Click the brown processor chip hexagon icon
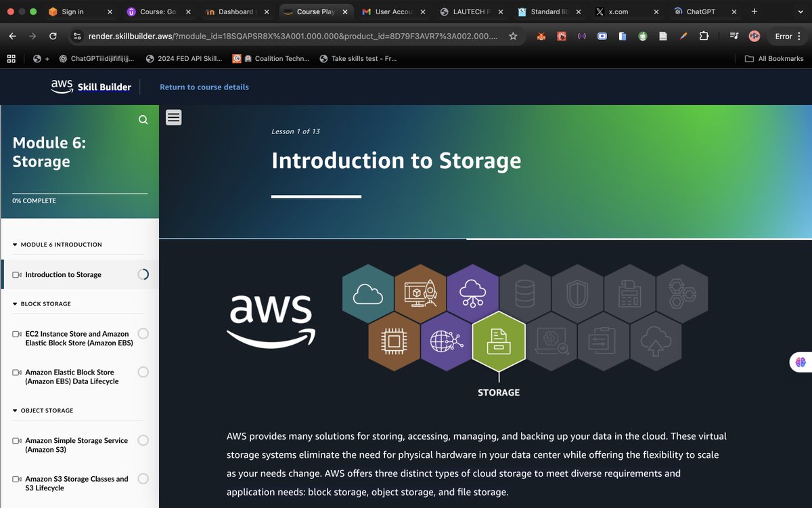Image resolution: width=812 pixels, height=508 pixels. tap(394, 341)
